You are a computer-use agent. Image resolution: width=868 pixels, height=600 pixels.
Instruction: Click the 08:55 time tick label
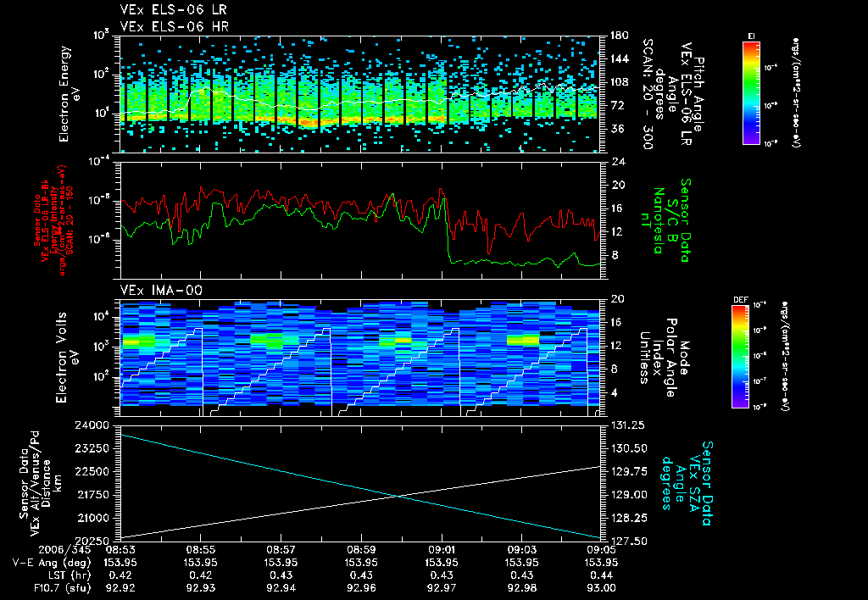point(200,550)
